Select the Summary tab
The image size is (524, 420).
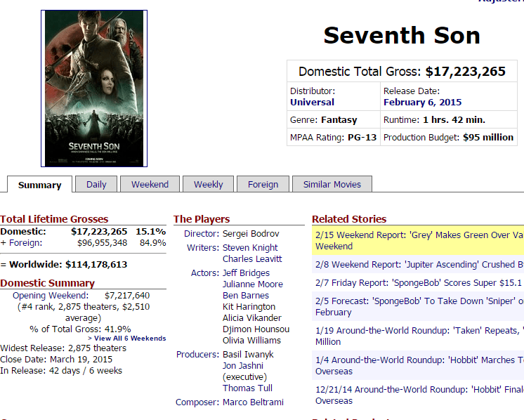pyautogui.click(x=39, y=185)
